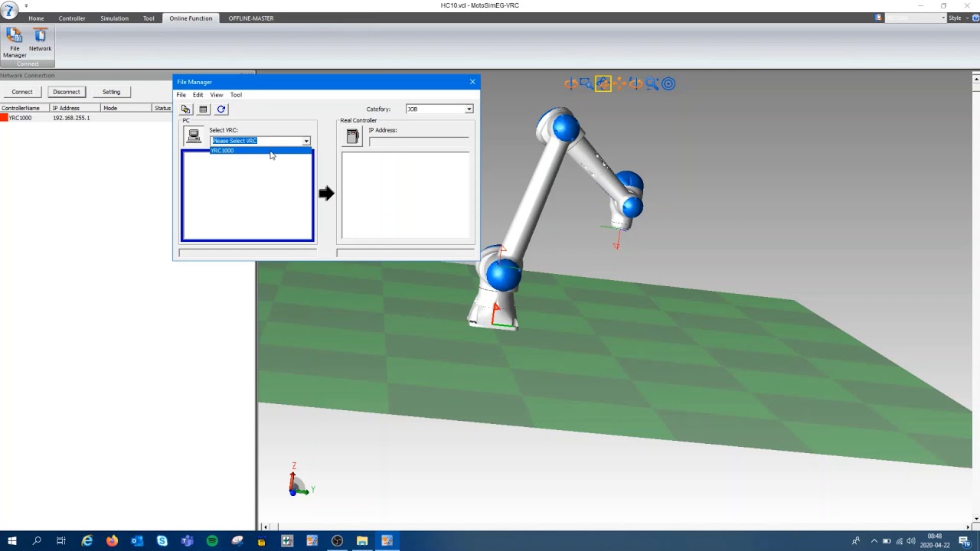Click the black transfer arrow
This screenshot has height=551, width=980.
click(x=326, y=194)
